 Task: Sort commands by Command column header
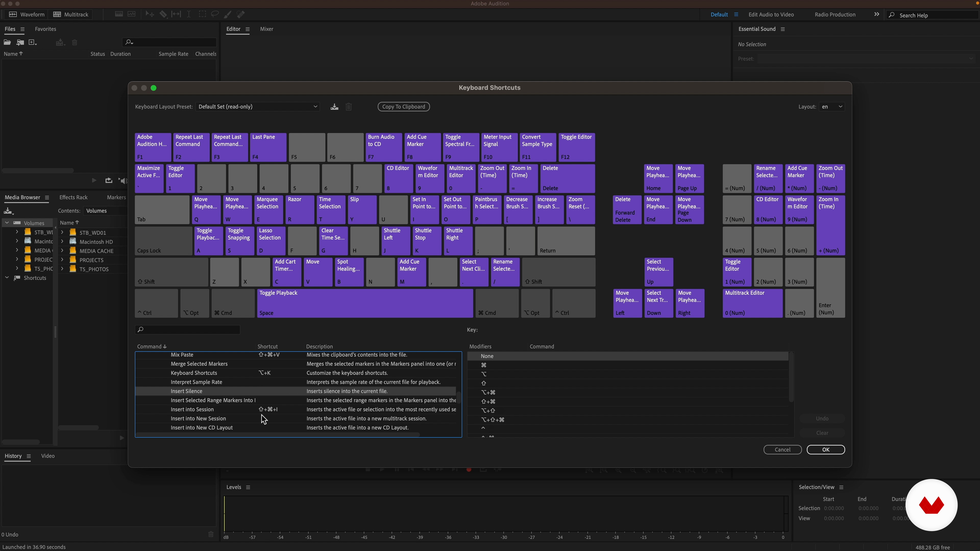pos(152,347)
